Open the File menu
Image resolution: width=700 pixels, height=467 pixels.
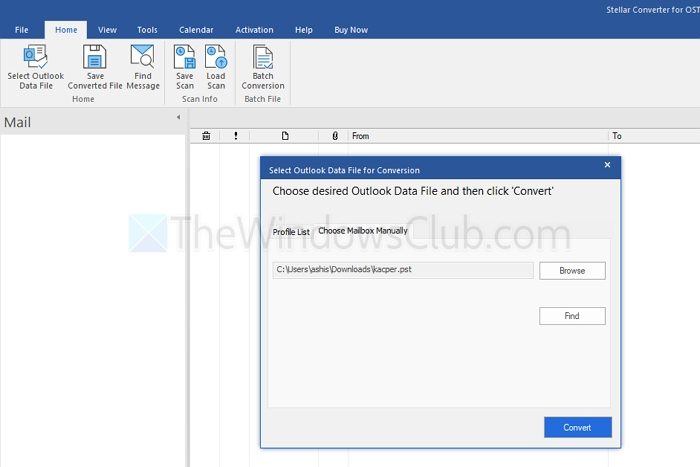point(21,30)
